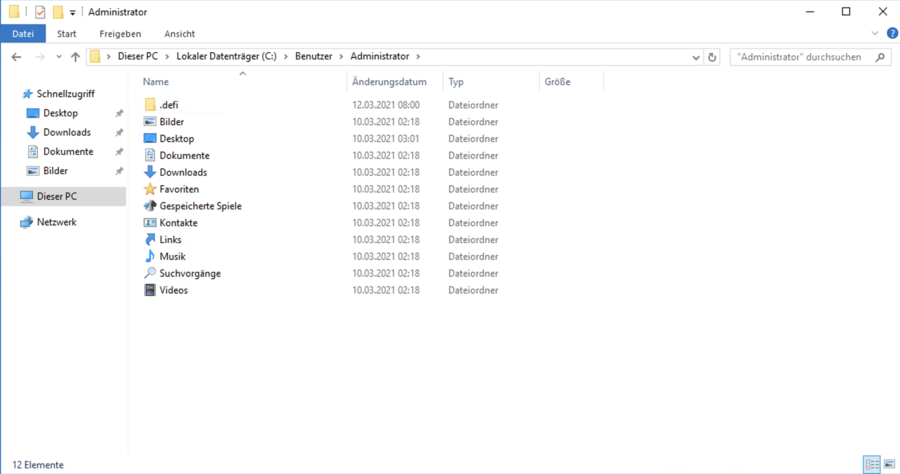The width and height of the screenshot is (900, 474).
Task: Select the Suchvorgänge folder icon
Action: click(x=150, y=273)
